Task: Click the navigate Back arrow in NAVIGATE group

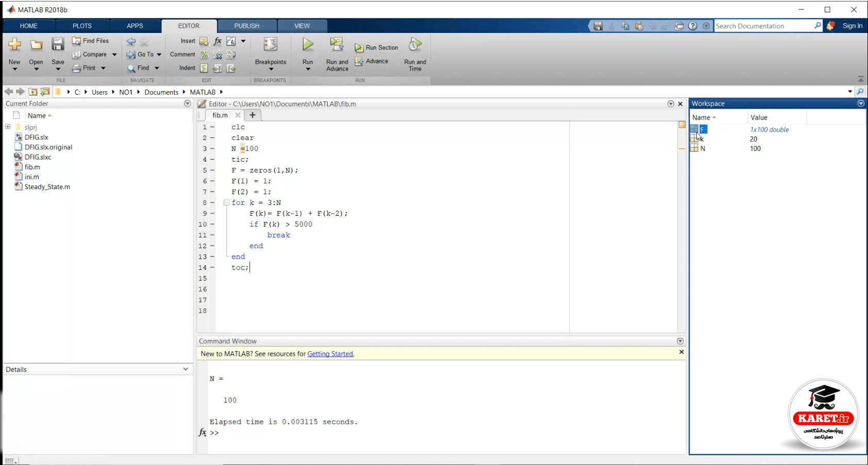Action: (x=131, y=41)
